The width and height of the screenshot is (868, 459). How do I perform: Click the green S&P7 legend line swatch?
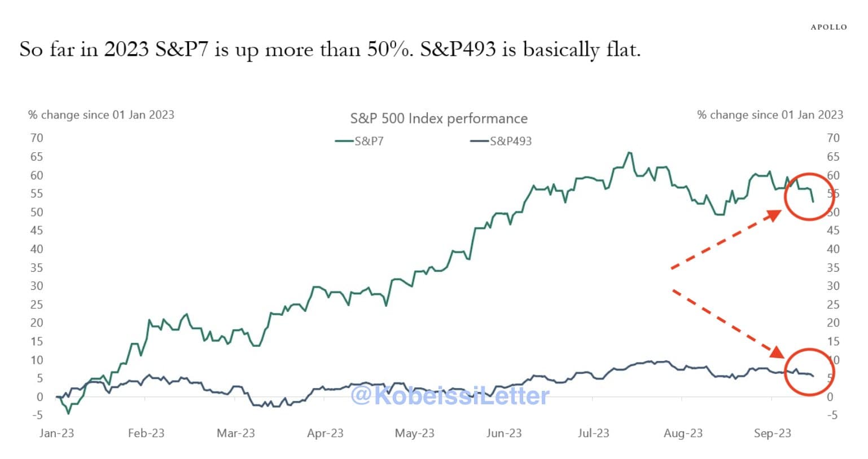tap(344, 141)
